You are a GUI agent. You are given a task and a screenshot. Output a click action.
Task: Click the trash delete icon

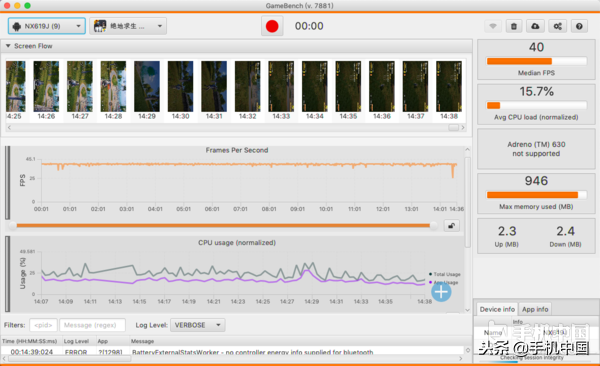coord(514,26)
